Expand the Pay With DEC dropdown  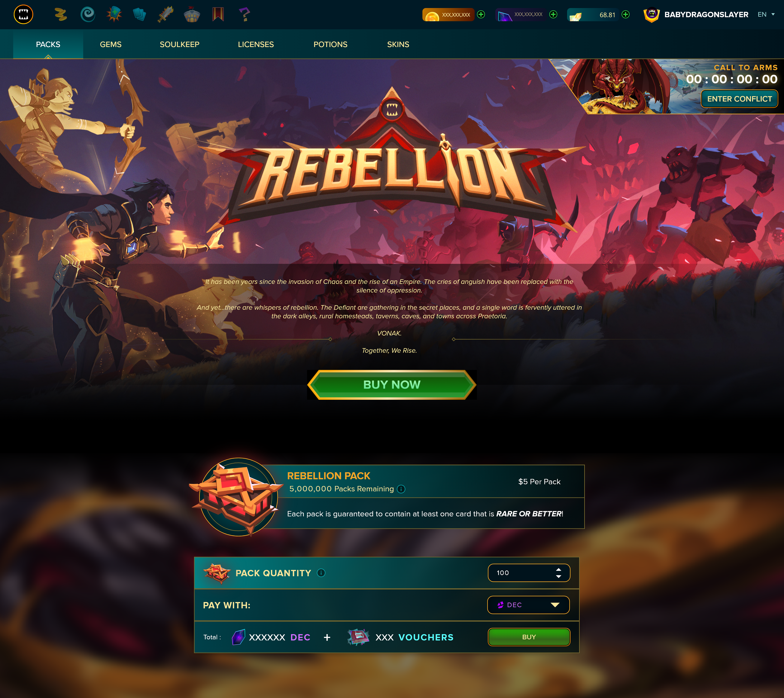point(528,605)
